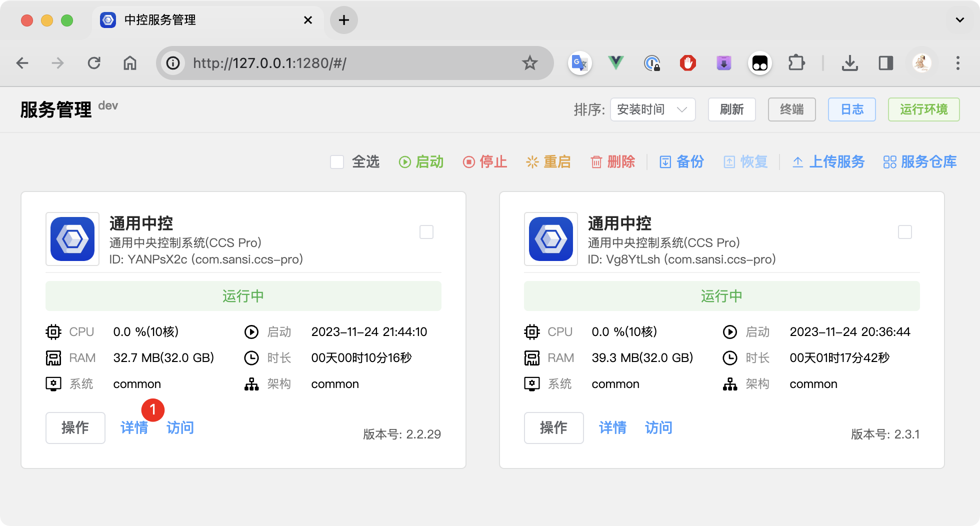Viewport: 980px width, 526px height.
Task: Toggle the browser side panel
Action: coord(885,63)
